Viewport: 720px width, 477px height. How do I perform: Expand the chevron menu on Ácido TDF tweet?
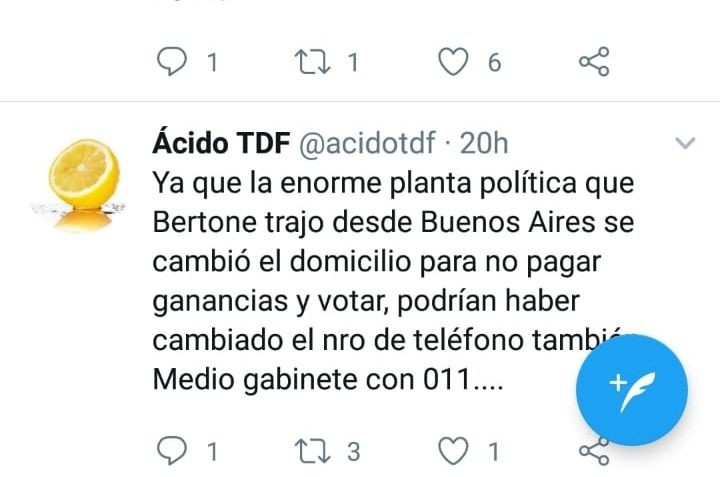point(685,143)
